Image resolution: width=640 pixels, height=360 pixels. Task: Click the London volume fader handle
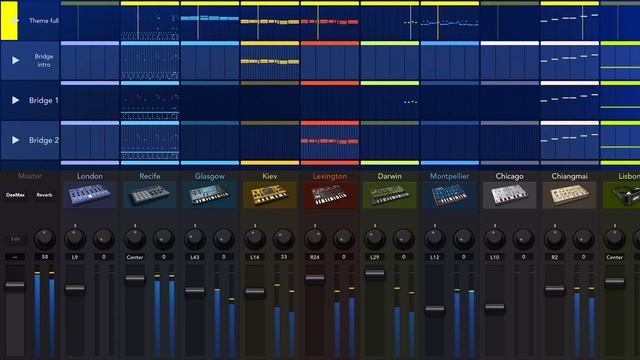[x=75, y=289]
